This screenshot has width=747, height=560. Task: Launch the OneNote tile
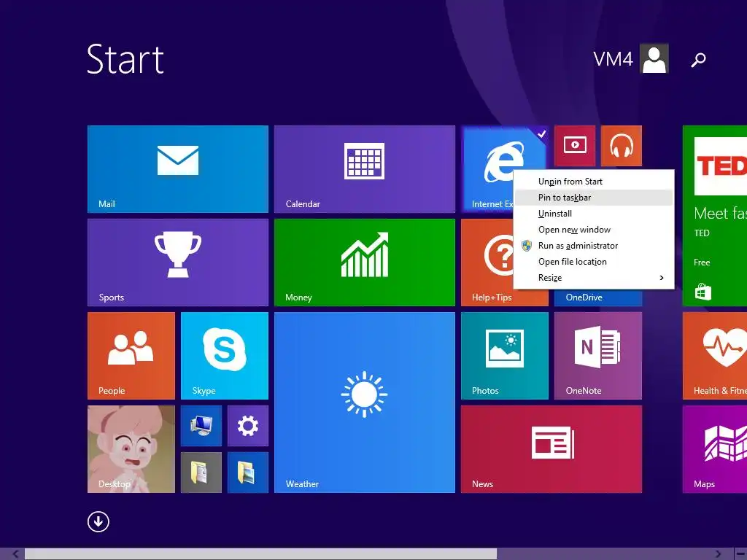(598, 356)
